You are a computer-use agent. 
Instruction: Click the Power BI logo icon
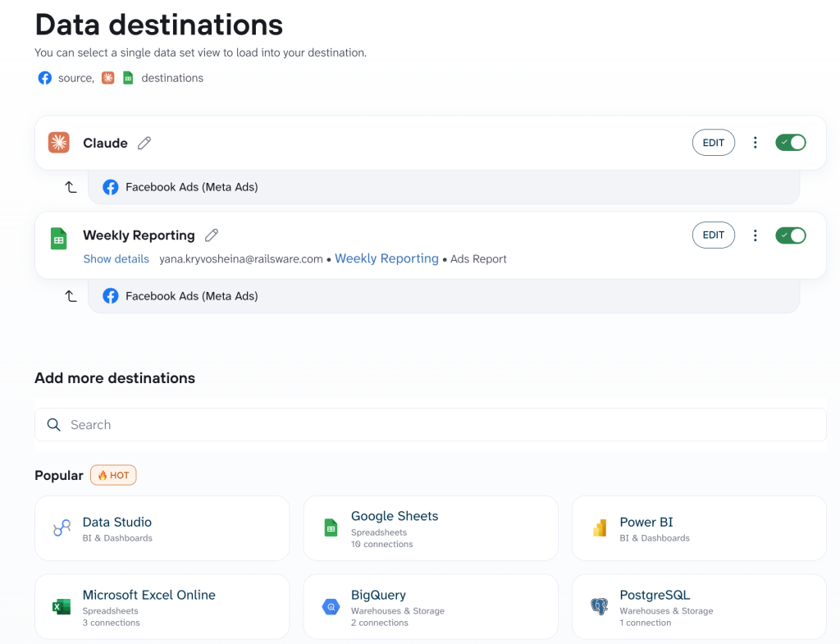tap(600, 528)
